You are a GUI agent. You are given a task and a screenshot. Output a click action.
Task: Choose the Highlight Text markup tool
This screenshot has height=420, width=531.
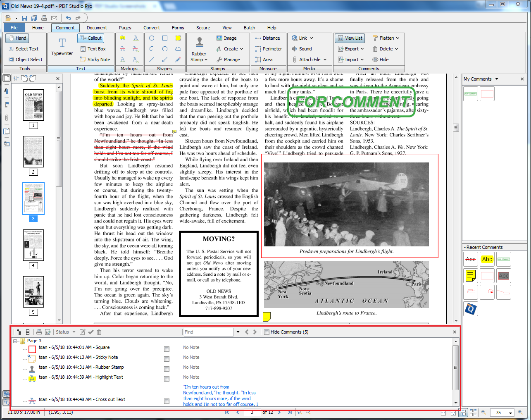pos(122,38)
